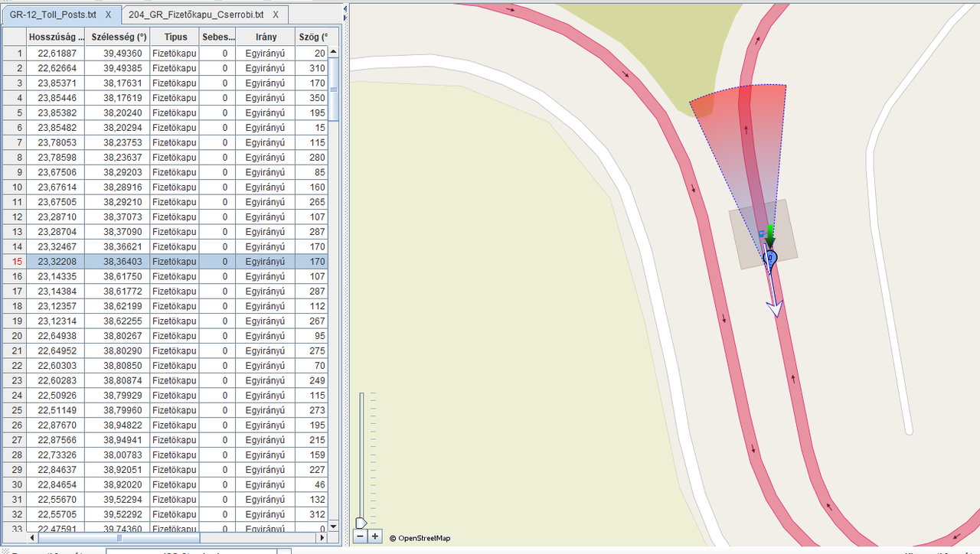Image resolution: width=980 pixels, height=554 pixels.
Task: Select the longitude cell 22,84654
Action: tap(55, 485)
